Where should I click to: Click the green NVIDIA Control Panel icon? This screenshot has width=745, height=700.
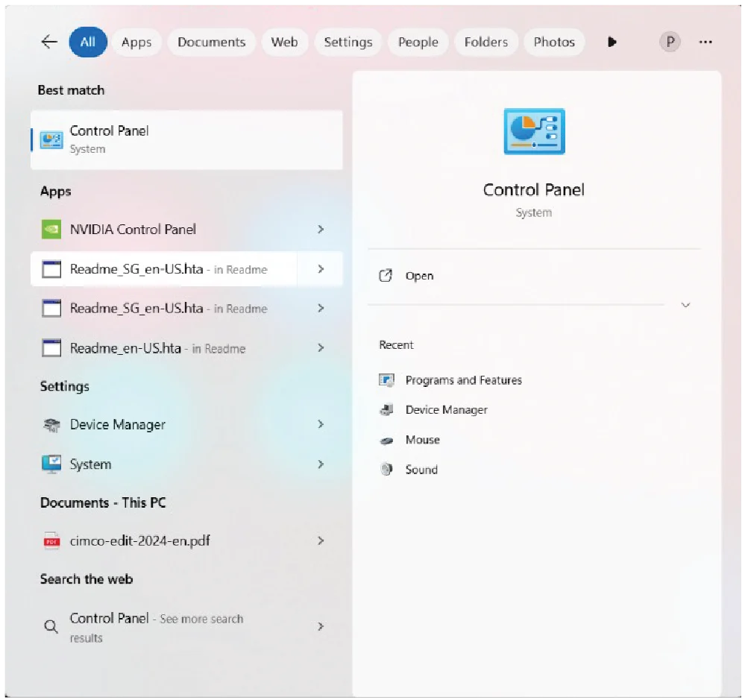point(51,230)
